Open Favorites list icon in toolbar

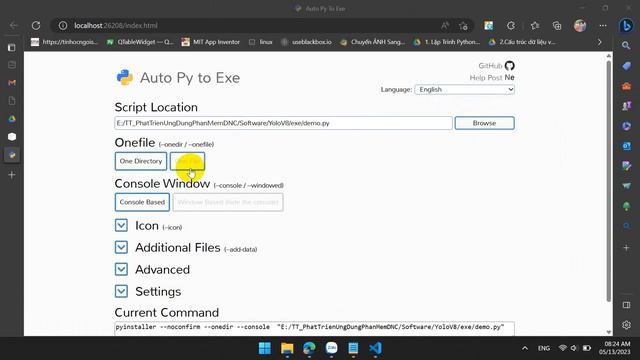[x=535, y=25]
